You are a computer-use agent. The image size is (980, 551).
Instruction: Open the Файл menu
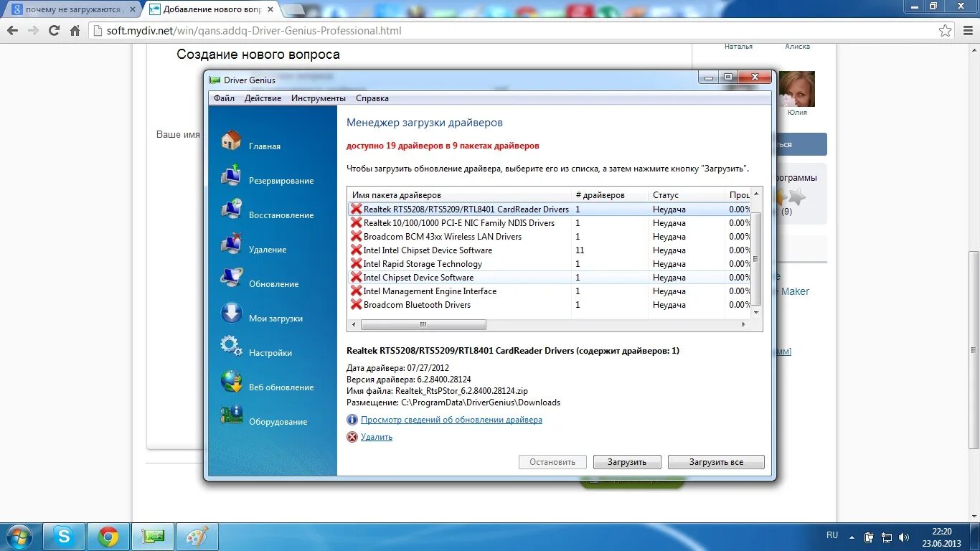tap(224, 98)
